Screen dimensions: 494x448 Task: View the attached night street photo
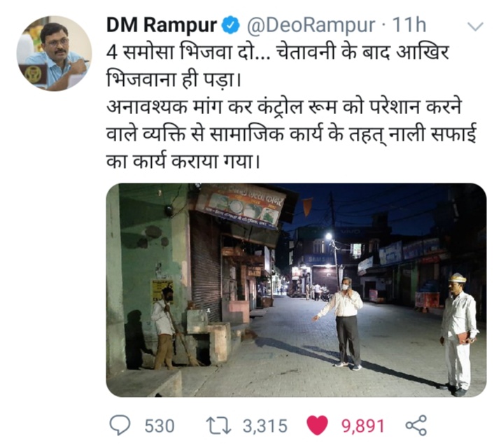[x=296, y=290]
